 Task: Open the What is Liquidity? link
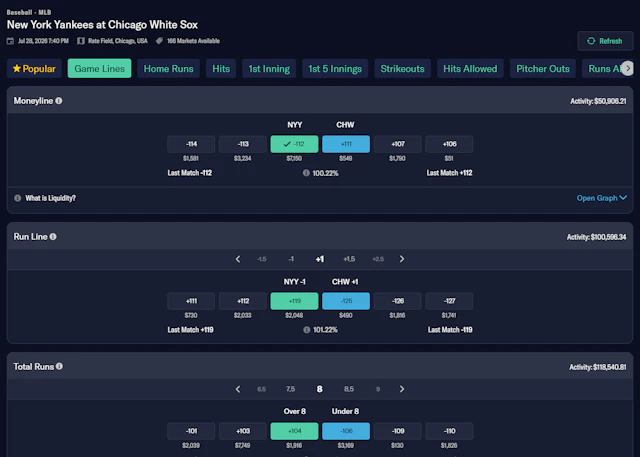51,198
